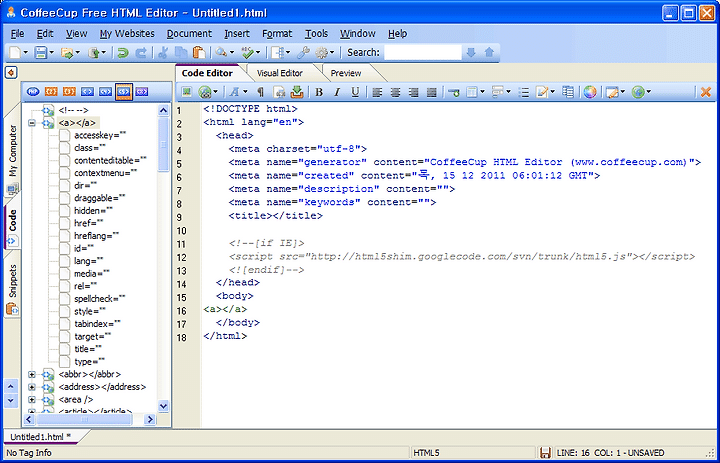Screen dimensions: 720x463
Task: Select the highlighted HTML5 tag library icon
Action: [124, 92]
